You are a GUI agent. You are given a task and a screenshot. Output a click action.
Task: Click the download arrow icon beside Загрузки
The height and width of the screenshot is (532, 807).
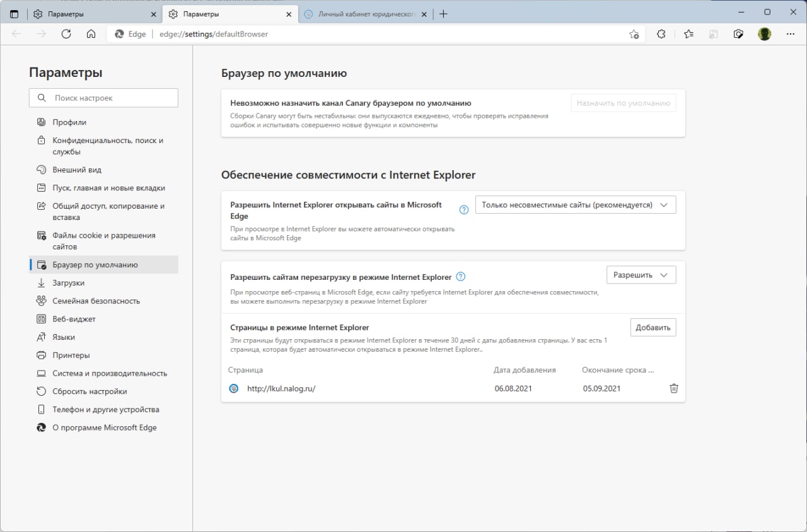pyautogui.click(x=42, y=283)
